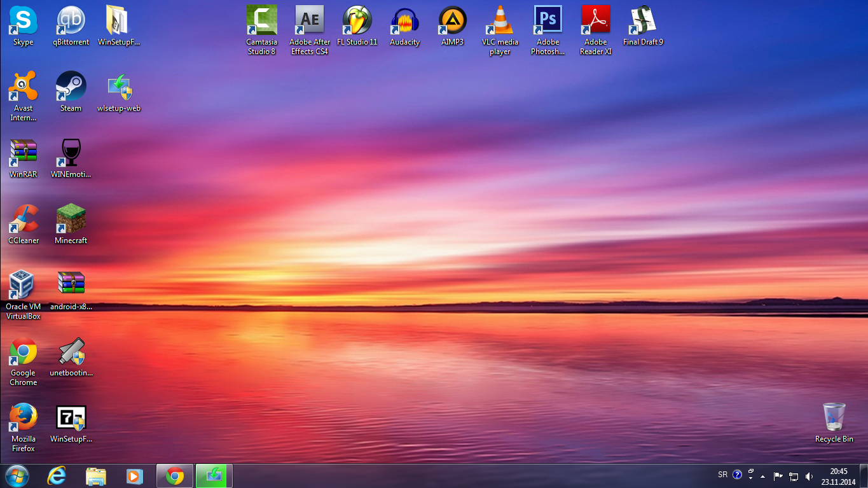
Task: Click the Final Draft 9 shortcut
Action: 643,25
